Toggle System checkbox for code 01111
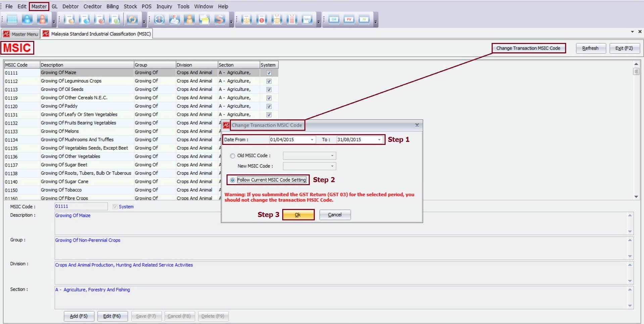Viewport: 644px width, 324px height. tap(269, 73)
